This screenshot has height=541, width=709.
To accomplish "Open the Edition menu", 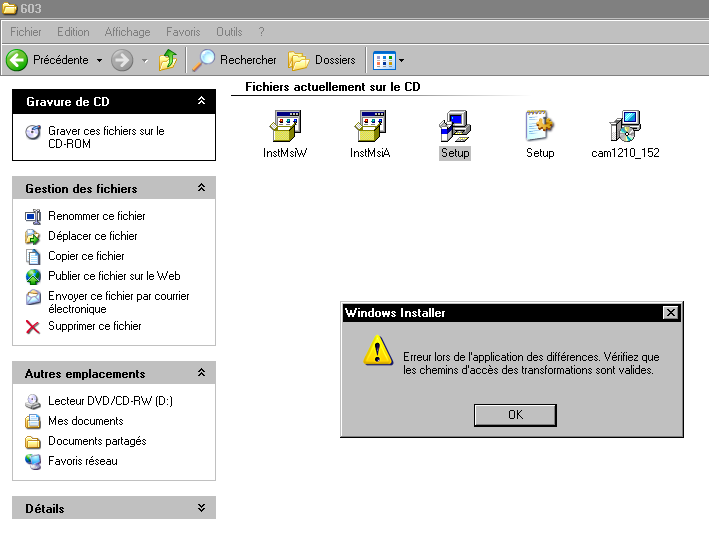I will coord(73,32).
